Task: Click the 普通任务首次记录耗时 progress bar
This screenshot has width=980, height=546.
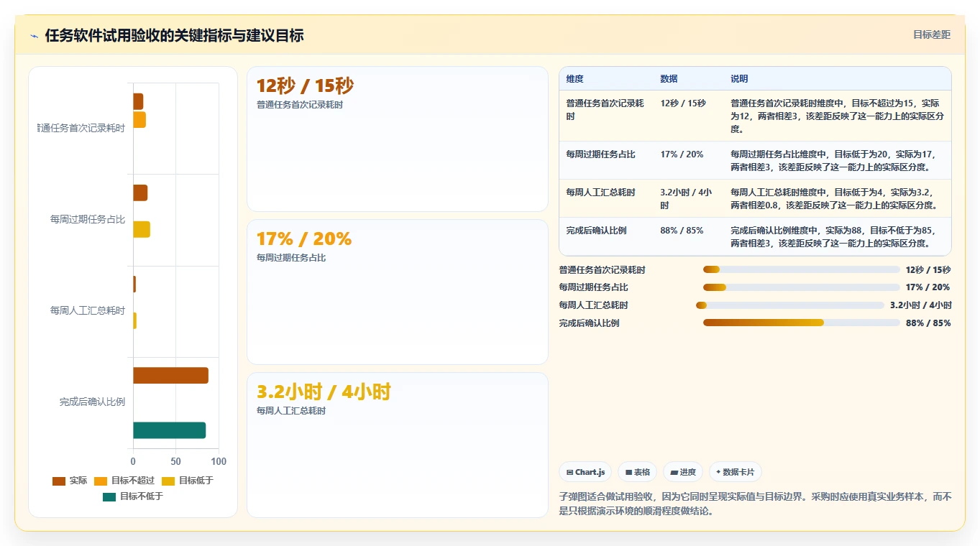Action: click(x=802, y=269)
